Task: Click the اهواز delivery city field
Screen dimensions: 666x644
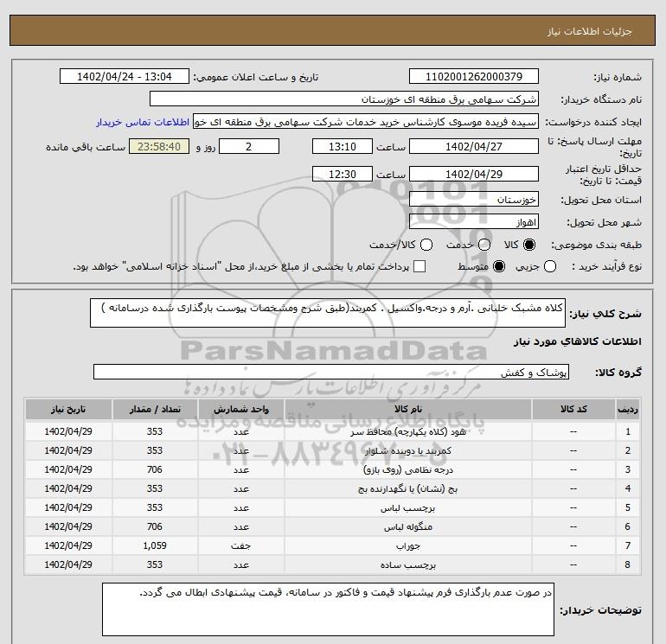Action: pos(472,220)
